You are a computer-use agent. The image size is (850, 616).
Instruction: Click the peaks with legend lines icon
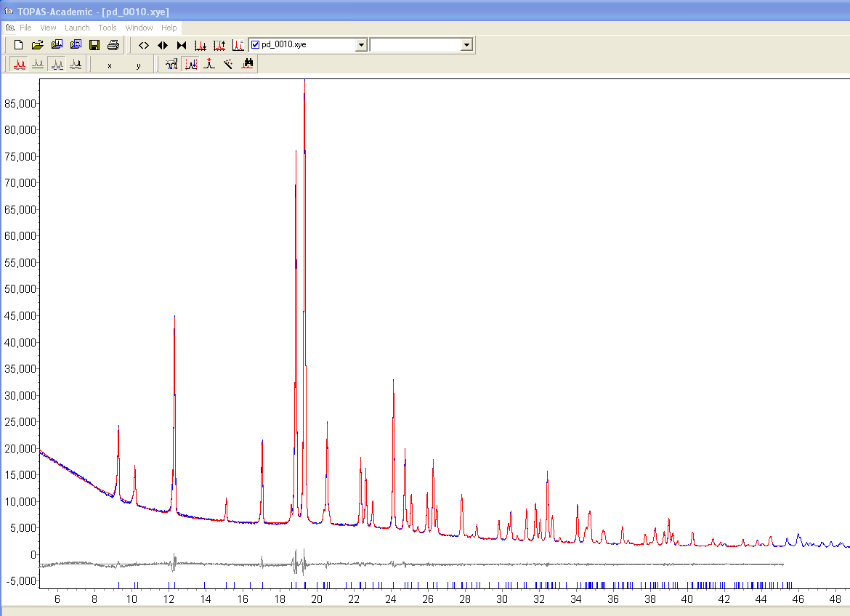pos(238,45)
